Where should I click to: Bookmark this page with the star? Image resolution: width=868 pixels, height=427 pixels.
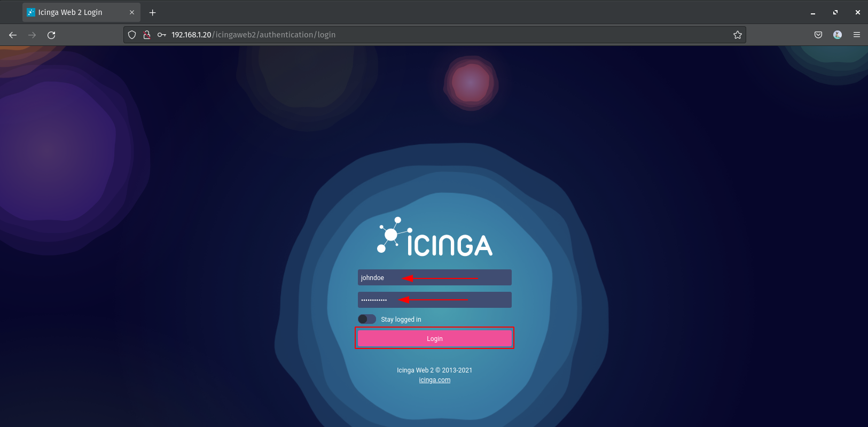pos(738,35)
